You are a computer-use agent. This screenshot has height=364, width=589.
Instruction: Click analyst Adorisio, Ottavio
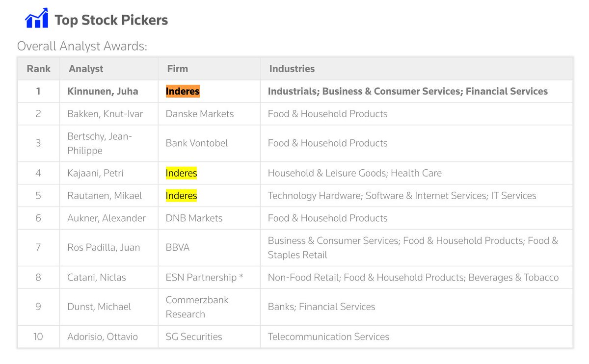coord(102,337)
